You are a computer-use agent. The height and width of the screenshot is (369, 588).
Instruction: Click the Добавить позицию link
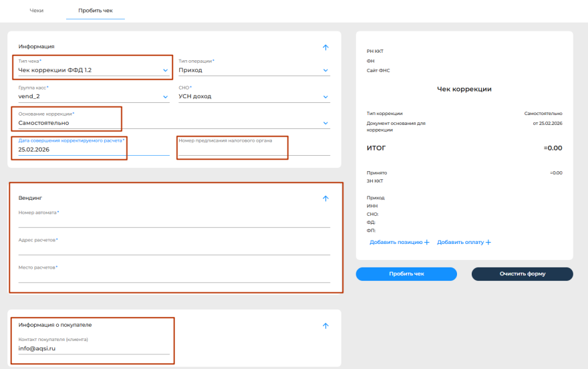[396, 242]
